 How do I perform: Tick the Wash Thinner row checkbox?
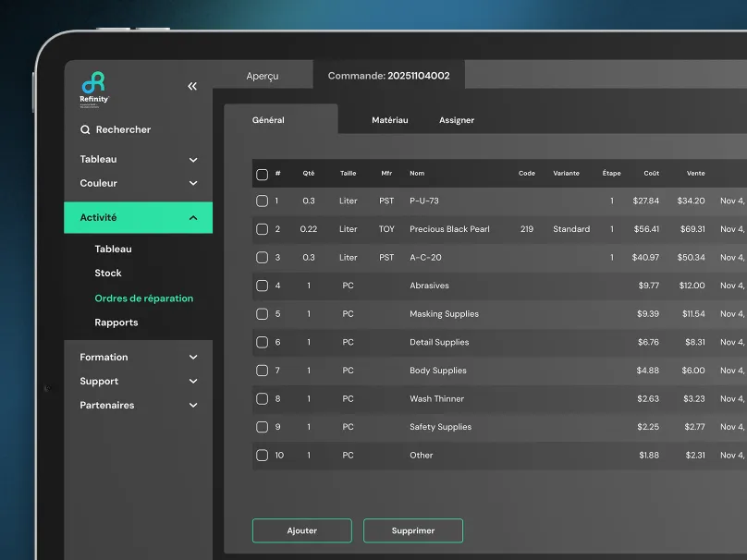click(262, 399)
